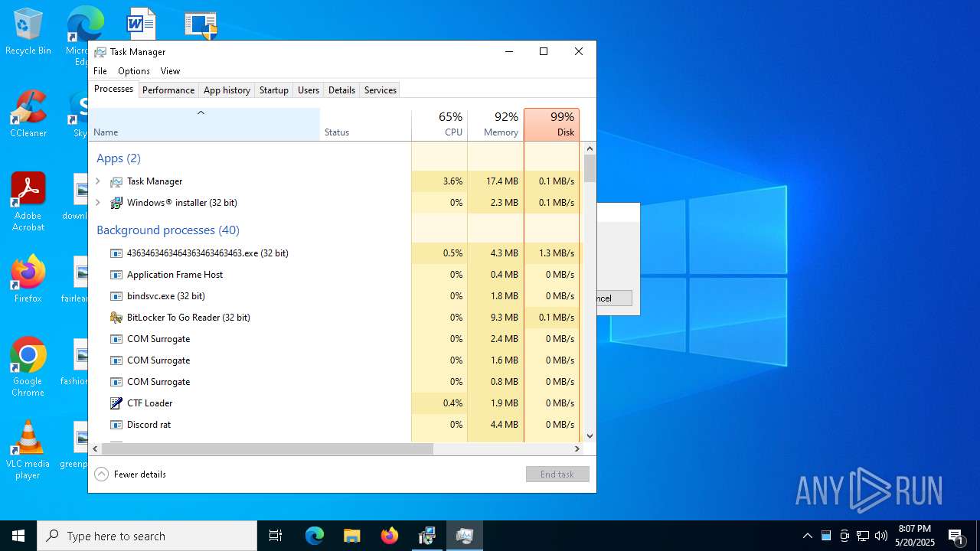Show hidden system tray icons
This screenshot has width=980, height=551.
coord(808,536)
